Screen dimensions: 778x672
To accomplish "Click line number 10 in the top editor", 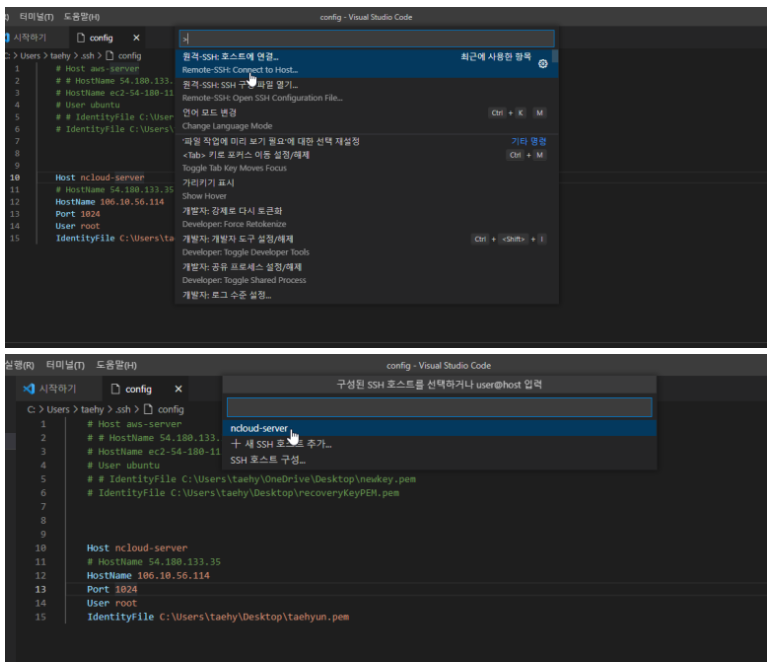I will click(15, 177).
